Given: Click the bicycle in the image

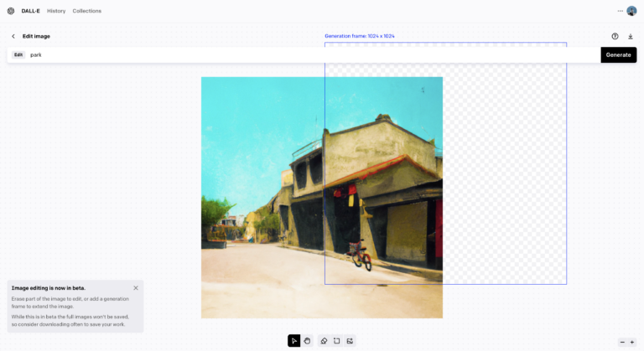Looking at the screenshot, I should pyautogui.click(x=361, y=255).
